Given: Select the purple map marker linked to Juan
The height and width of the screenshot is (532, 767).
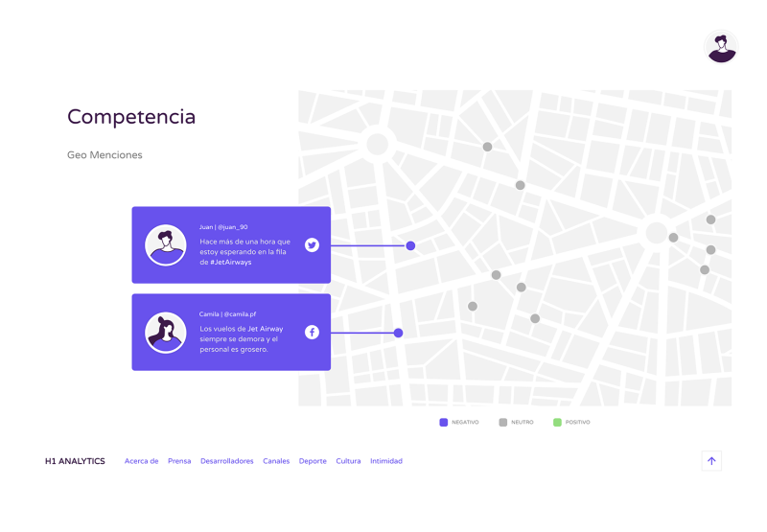Looking at the screenshot, I should tap(410, 246).
